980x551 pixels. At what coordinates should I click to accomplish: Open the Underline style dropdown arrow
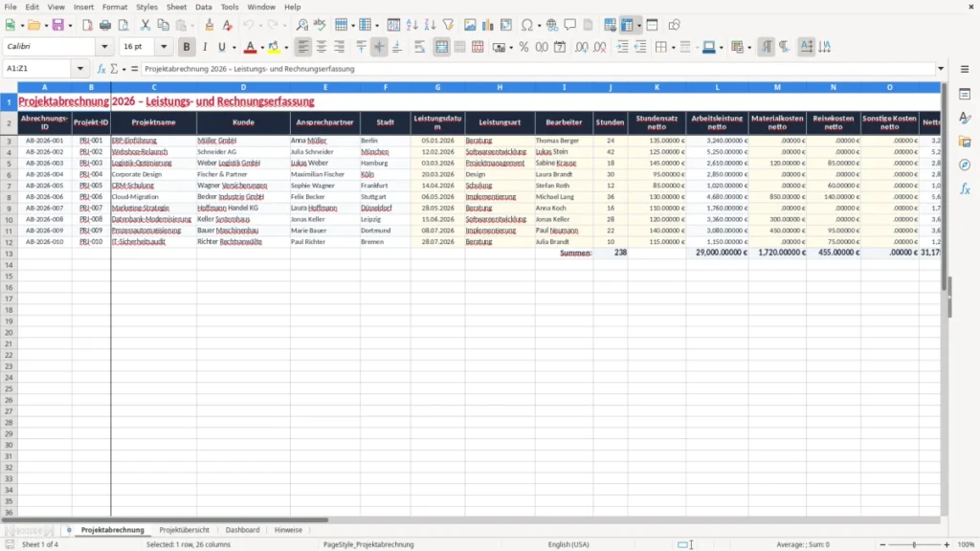pyautogui.click(x=234, y=48)
